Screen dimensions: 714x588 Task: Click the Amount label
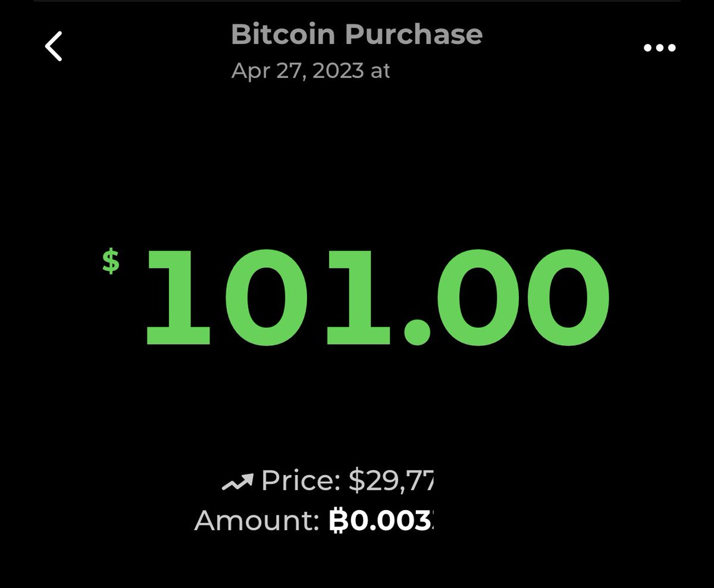258,521
